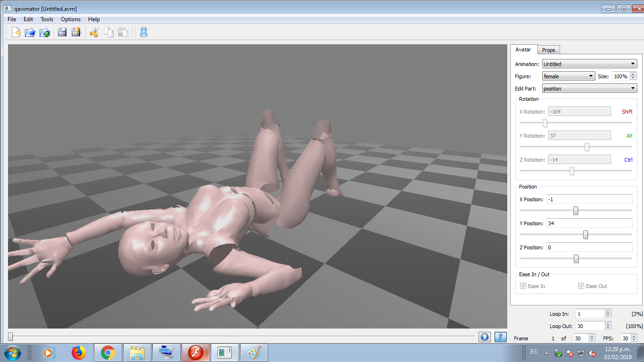Switch to the Flash application in taskbar

[x=196, y=353]
